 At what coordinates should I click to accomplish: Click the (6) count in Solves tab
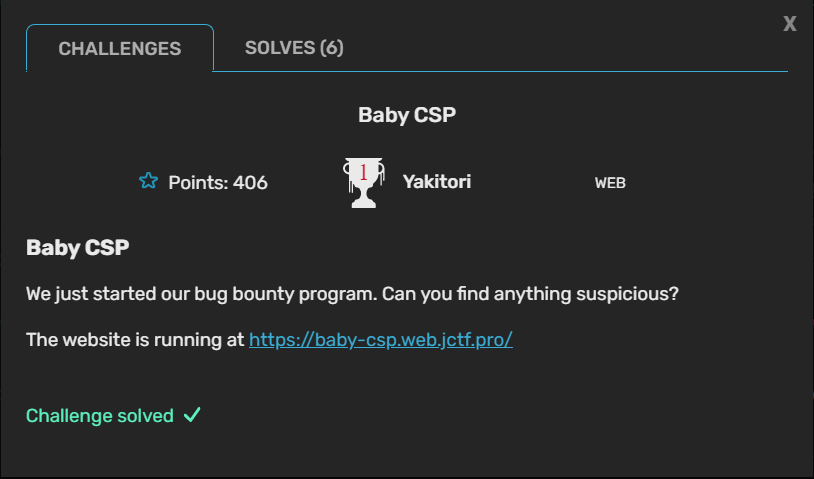pyautogui.click(x=332, y=48)
